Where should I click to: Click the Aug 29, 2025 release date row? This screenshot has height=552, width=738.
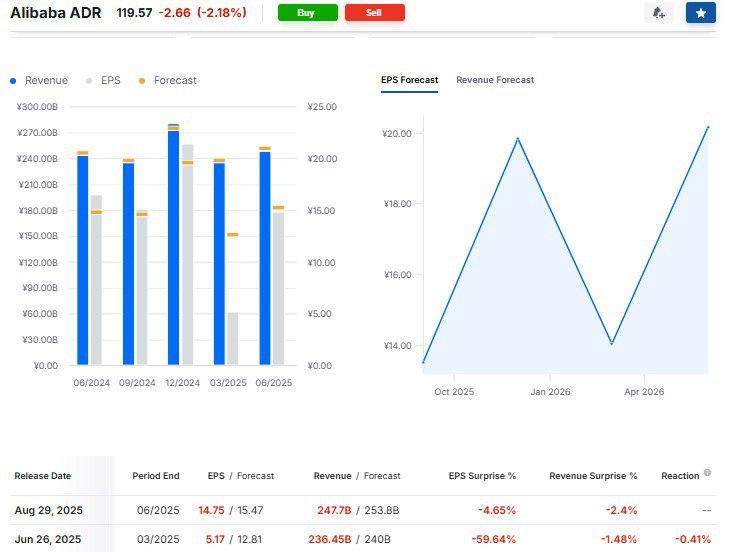(x=48, y=510)
